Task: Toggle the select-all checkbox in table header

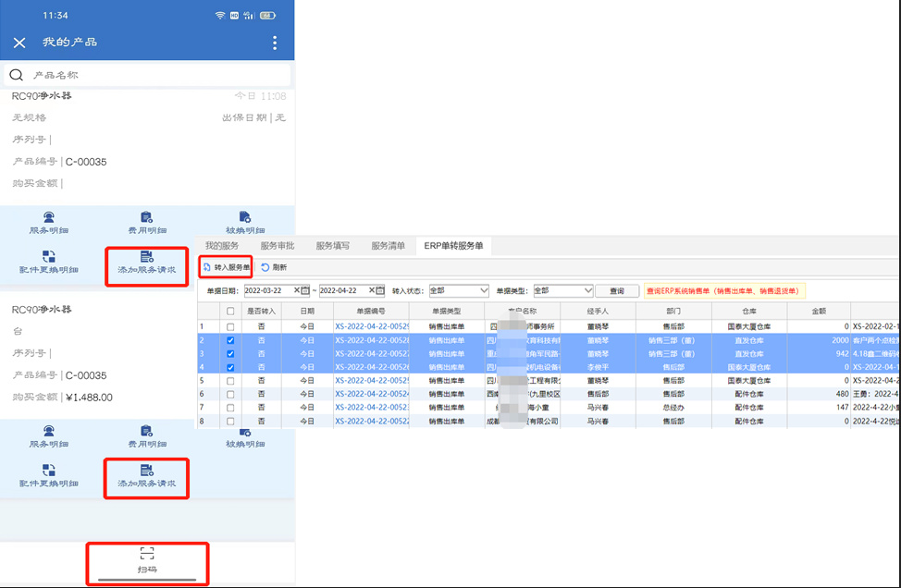Action: tap(229, 312)
